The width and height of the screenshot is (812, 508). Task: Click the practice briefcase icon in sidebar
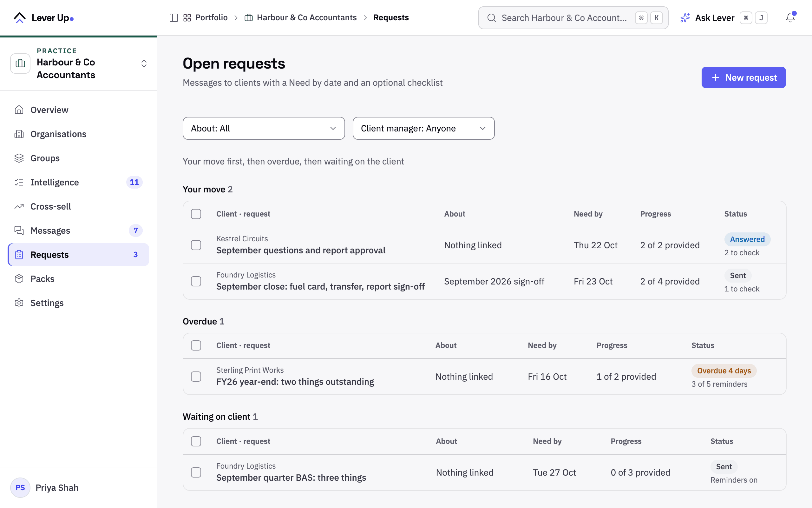coord(20,63)
